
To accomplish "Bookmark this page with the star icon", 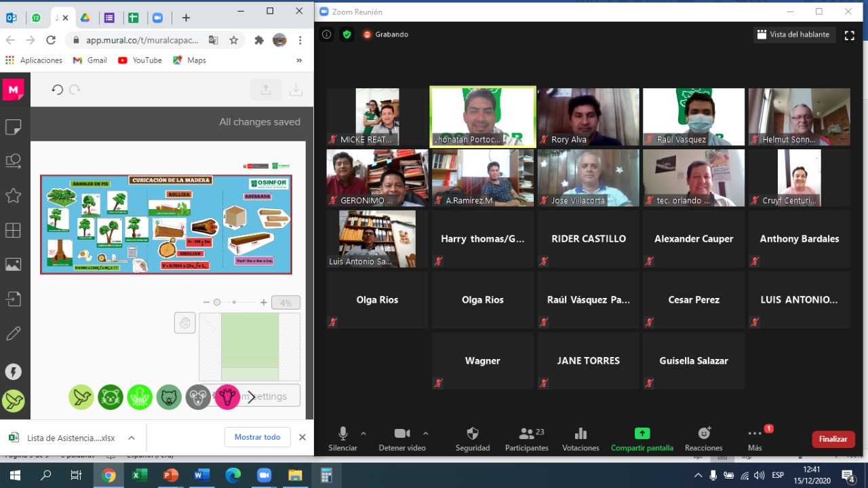I will (234, 40).
